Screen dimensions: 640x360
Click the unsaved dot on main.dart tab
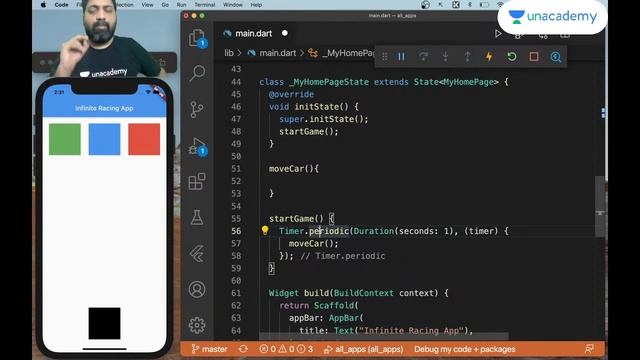tap(285, 33)
